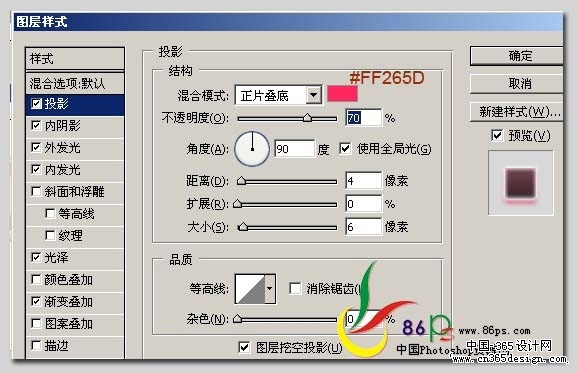Select the 描边 style row label
577x373 pixels.
pos(56,345)
